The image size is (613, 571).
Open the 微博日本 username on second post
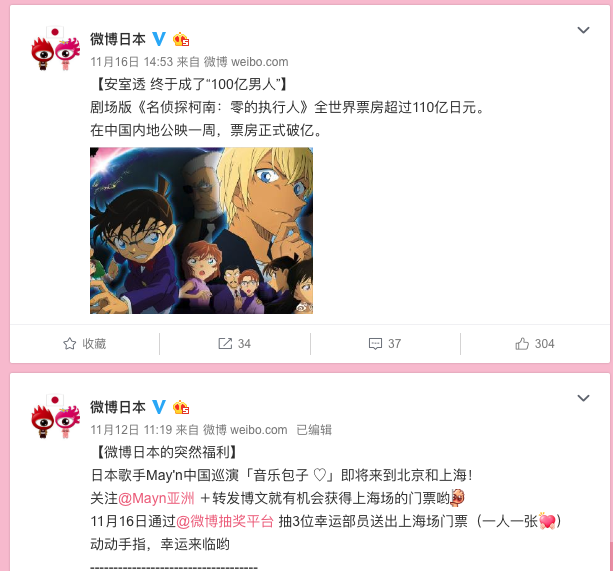pyautogui.click(x=118, y=407)
